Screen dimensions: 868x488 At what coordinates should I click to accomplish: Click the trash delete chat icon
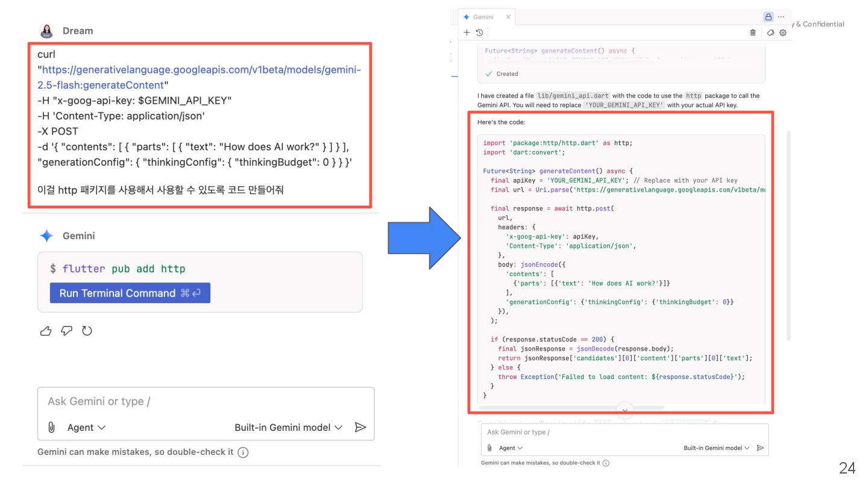point(753,33)
